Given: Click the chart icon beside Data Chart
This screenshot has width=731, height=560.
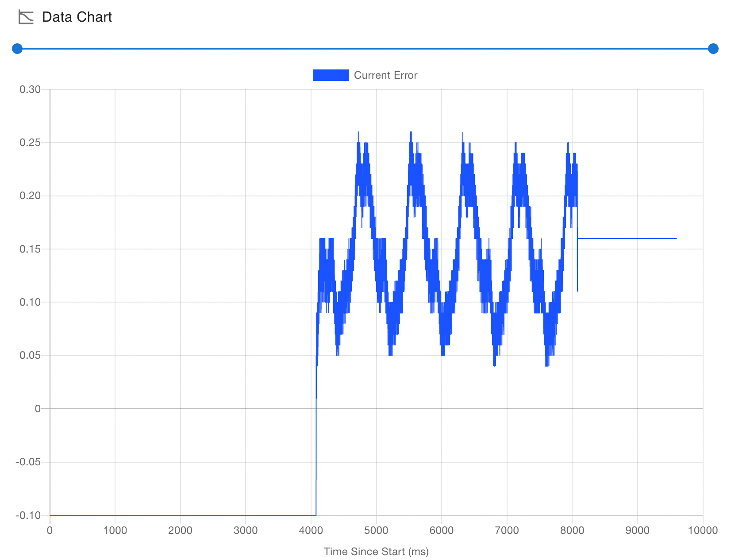Looking at the screenshot, I should (x=26, y=17).
